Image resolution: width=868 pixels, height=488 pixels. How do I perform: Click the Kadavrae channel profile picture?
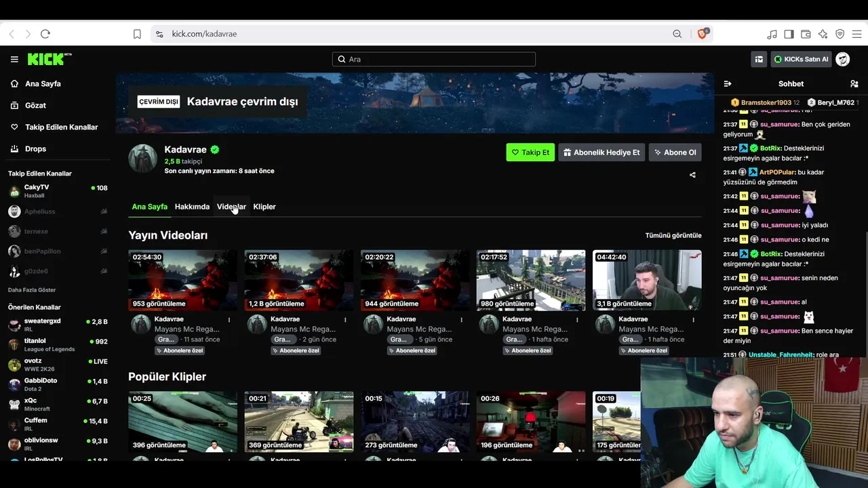[142, 159]
